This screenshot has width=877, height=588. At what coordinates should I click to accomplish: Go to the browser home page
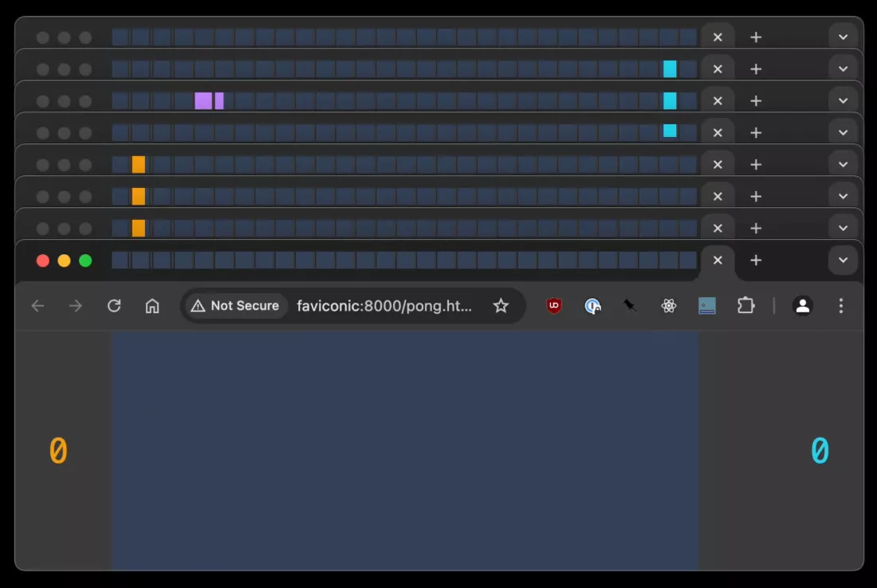click(152, 305)
